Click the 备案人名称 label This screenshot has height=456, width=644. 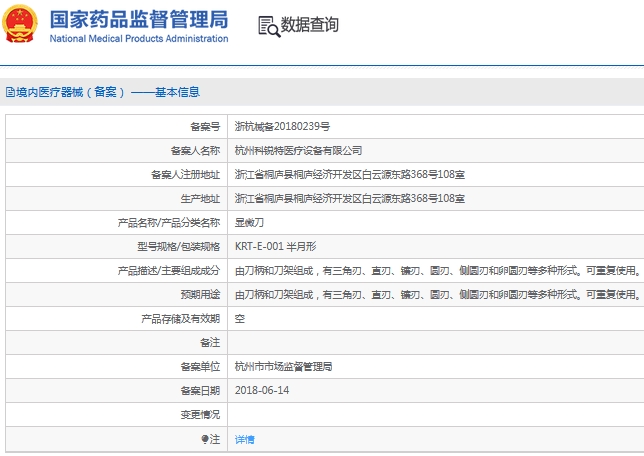195,151
